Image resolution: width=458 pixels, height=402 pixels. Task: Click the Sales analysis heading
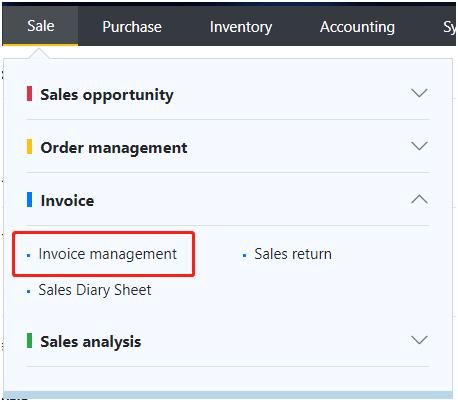[x=91, y=342]
